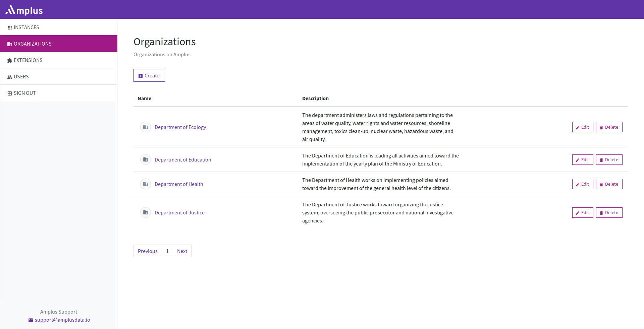Open Department of Health link
The height and width of the screenshot is (329, 644).
[x=179, y=184]
